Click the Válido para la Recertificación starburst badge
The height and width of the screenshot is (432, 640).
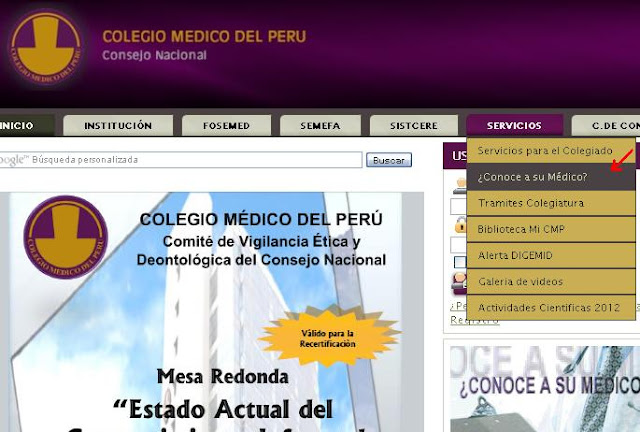pyautogui.click(x=328, y=338)
